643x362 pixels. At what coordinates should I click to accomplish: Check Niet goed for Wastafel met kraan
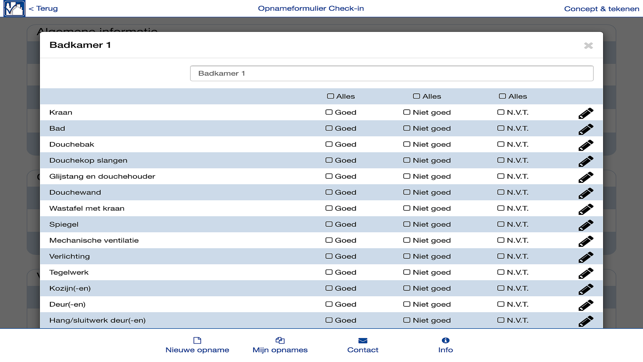(x=406, y=208)
